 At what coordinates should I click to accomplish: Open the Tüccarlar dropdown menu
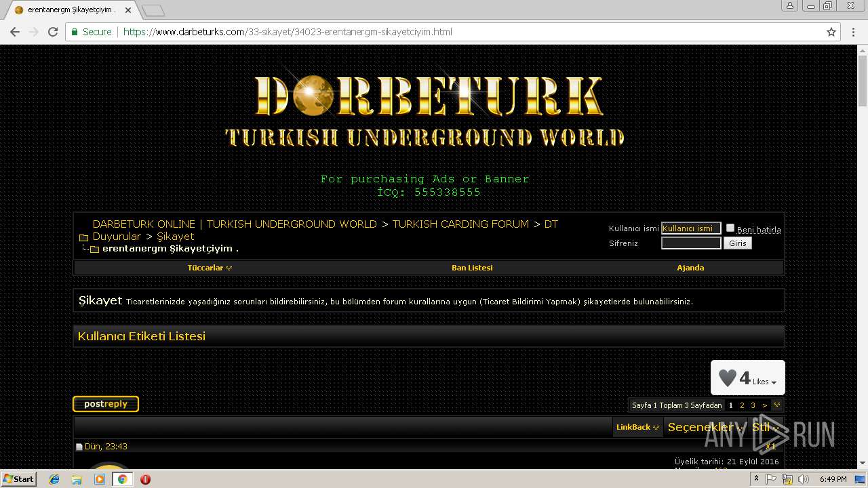click(210, 268)
